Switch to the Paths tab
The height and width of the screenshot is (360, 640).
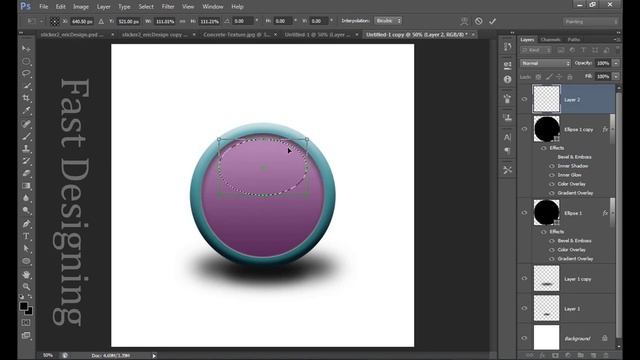pos(573,40)
